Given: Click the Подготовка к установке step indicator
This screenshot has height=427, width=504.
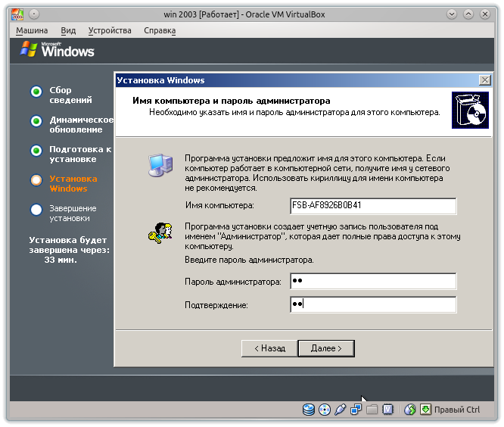Looking at the screenshot, I should (36, 151).
